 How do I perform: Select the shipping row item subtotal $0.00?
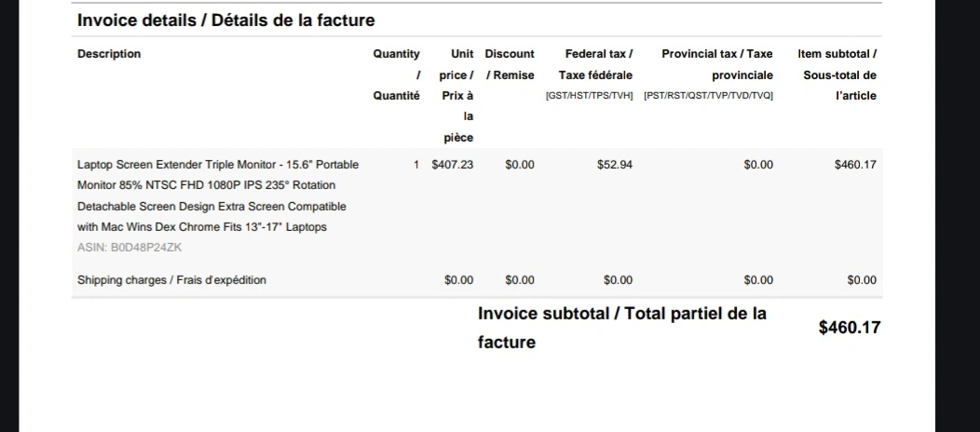pos(862,280)
